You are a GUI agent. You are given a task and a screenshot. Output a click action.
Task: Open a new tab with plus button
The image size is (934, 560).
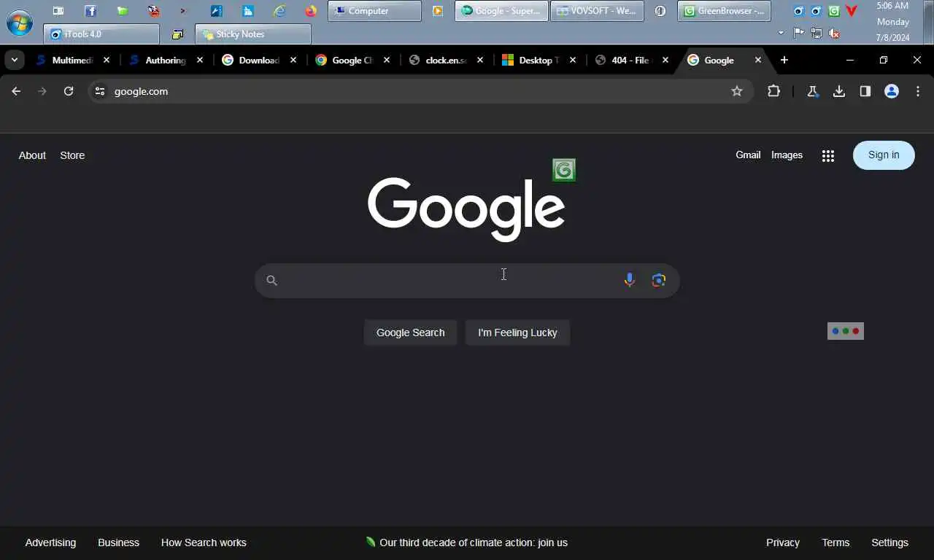pyautogui.click(x=784, y=61)
